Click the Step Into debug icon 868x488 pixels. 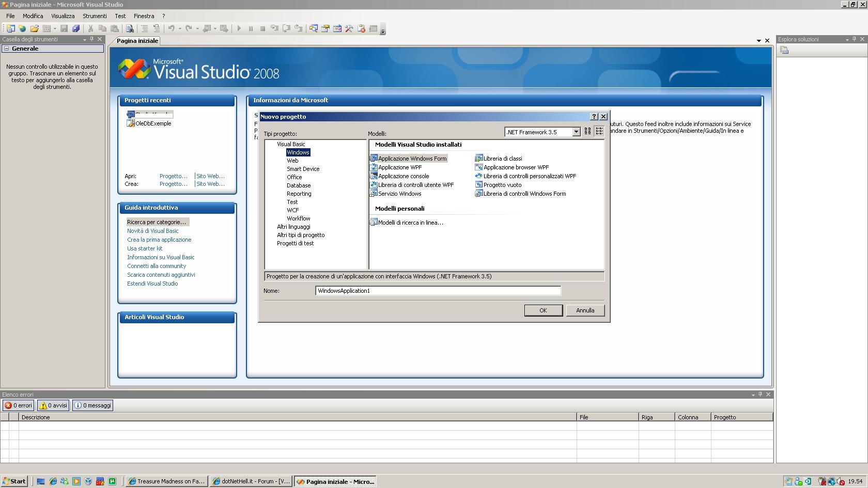click(x=274, y=28)
